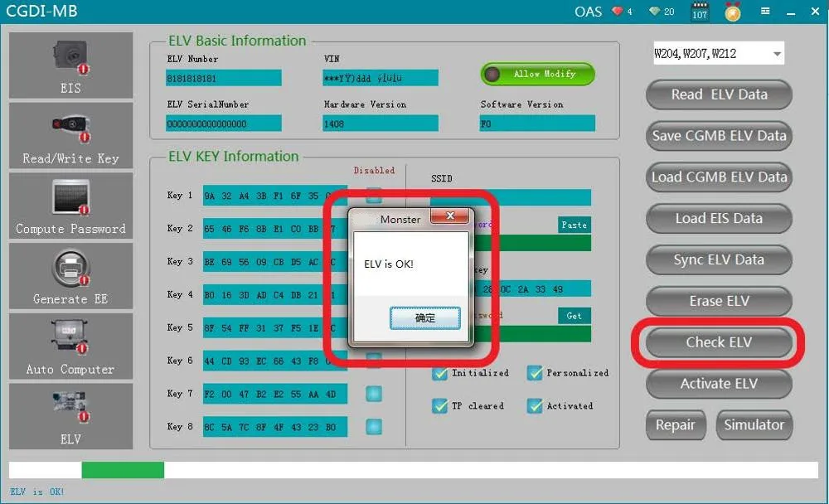
Task: Open the hamburger menu in title bar
Action: point(765,11)
